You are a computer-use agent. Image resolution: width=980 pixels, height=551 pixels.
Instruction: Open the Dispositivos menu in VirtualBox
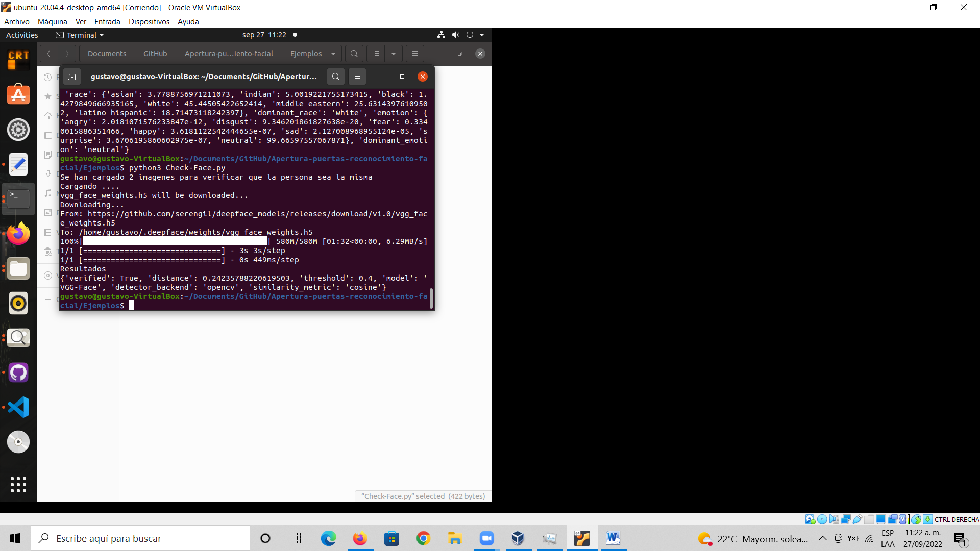click(149, 21)
